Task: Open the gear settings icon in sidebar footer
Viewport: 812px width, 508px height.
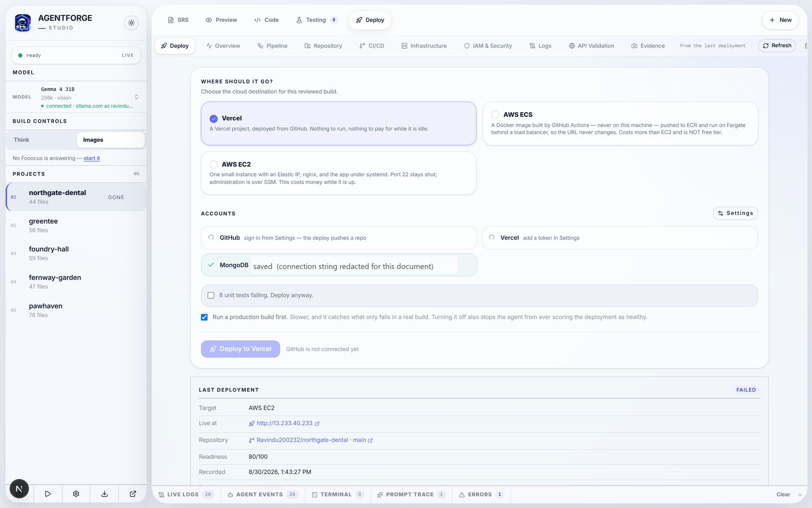Action: click(76, 494)
